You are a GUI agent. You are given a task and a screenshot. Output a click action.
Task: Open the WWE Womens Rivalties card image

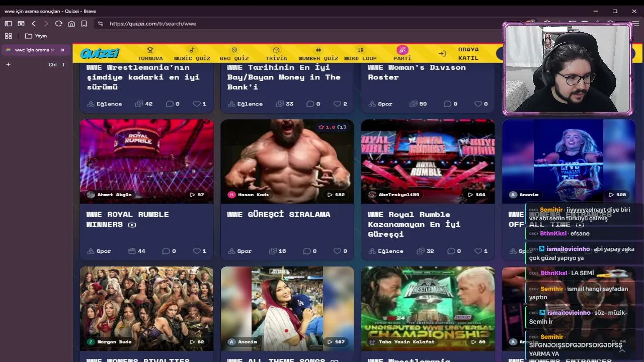(146, 309)
